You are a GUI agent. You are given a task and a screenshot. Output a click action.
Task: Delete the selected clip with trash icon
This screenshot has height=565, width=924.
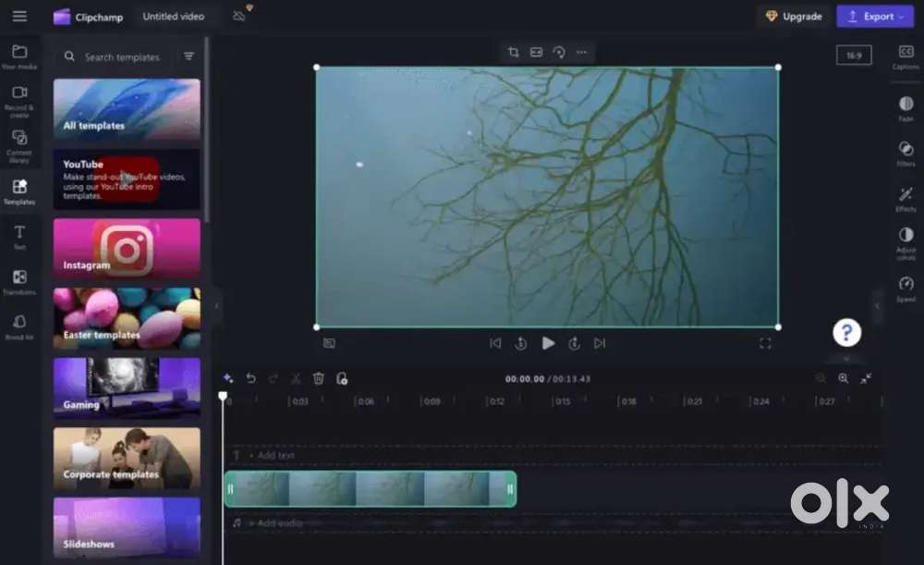pyautogui.click(x=319, y=378)
